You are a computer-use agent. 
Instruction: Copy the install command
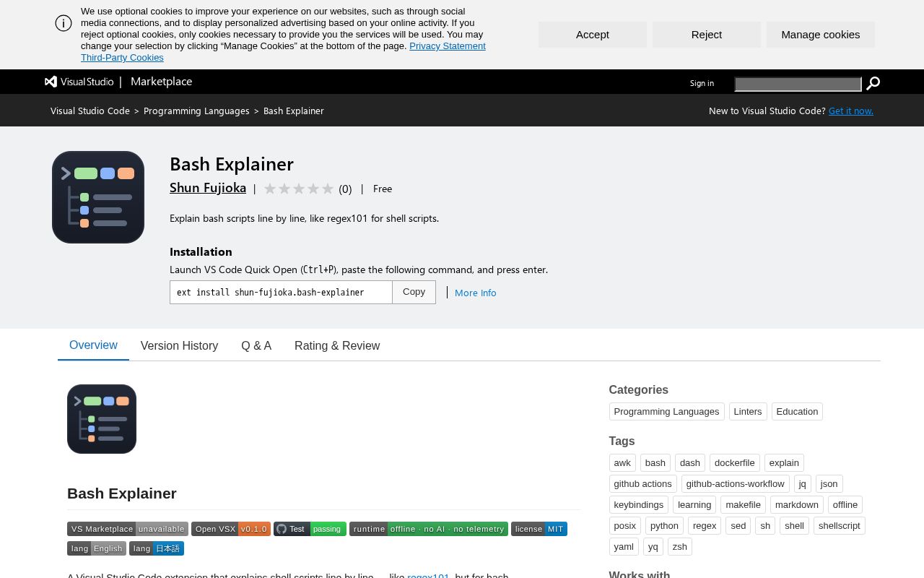pyautogui.click(x=414, y=292)
